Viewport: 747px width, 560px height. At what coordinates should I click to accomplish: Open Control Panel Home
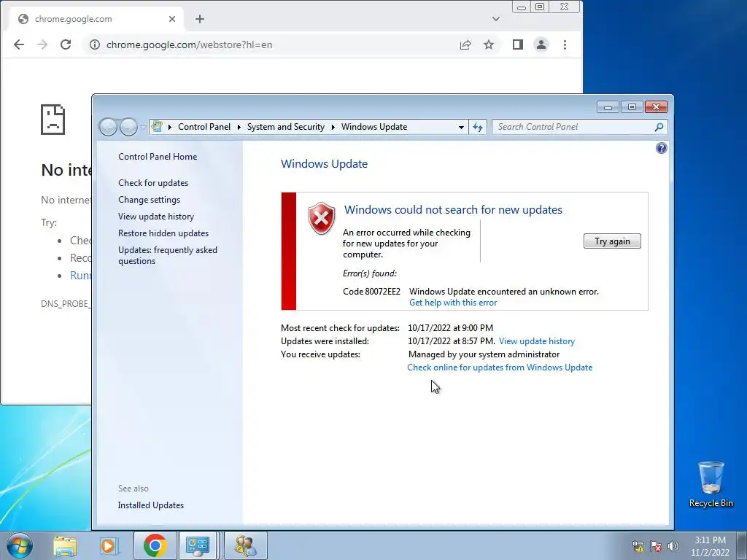coord(158,157)
